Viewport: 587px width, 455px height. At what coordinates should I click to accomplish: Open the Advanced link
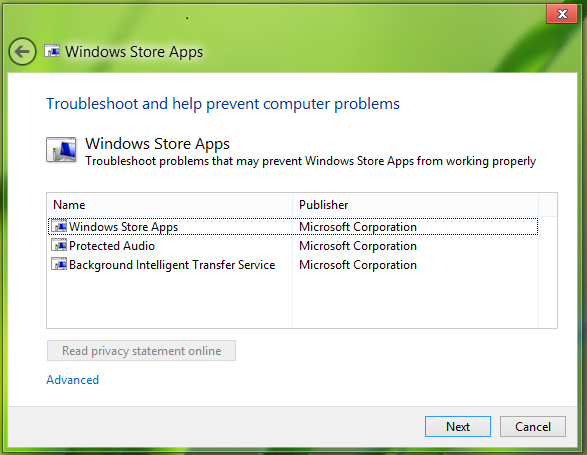pos(73,380)
